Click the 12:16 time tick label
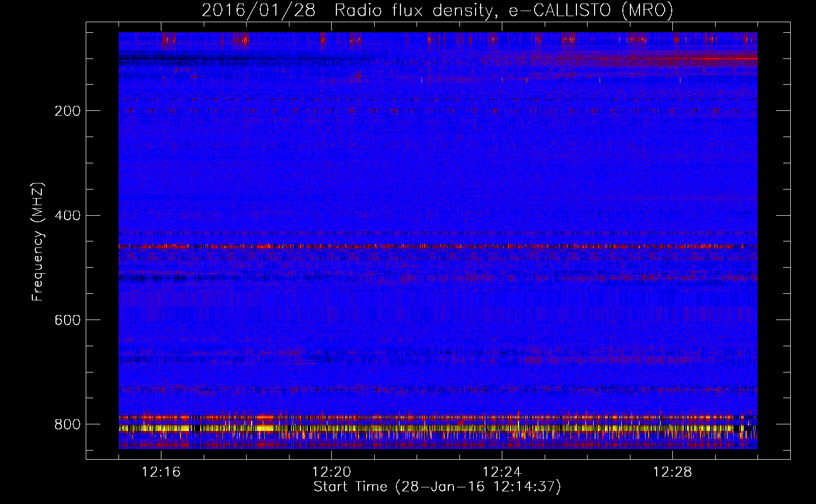816x504 pixels. [161, 472]
